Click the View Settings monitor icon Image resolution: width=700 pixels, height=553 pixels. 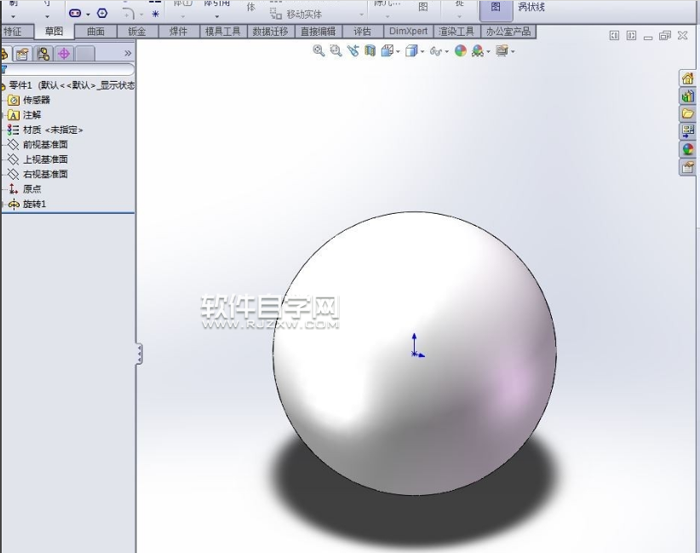point(502,51)
